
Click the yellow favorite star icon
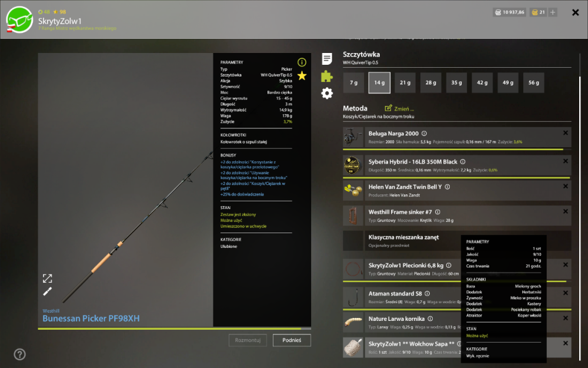pyautogui.click(x=302, y=76)
